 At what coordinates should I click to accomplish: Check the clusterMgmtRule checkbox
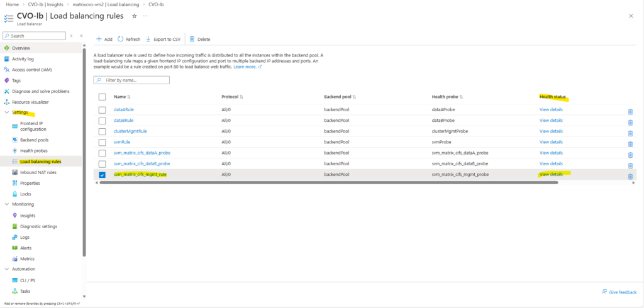[x=103, y=131]
